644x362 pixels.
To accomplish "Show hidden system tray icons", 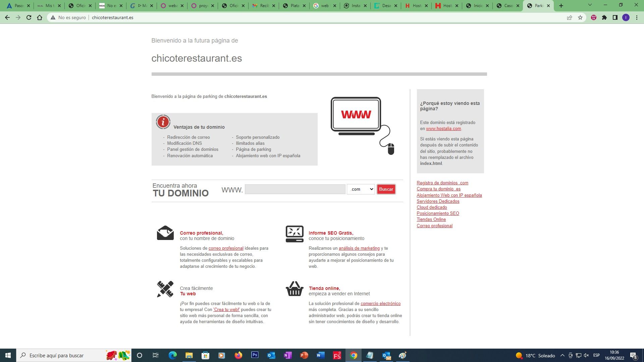I will 562,355.
